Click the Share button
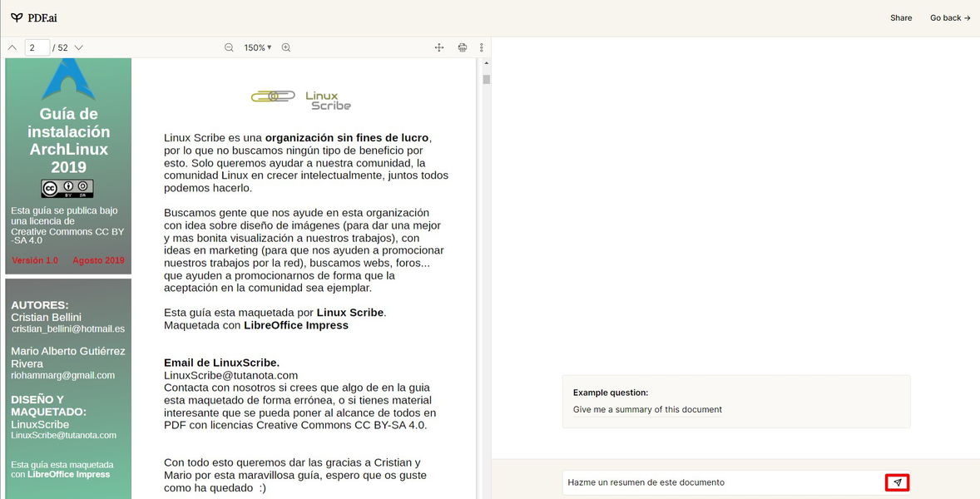980x499 pixels. [x=901, y=17]
